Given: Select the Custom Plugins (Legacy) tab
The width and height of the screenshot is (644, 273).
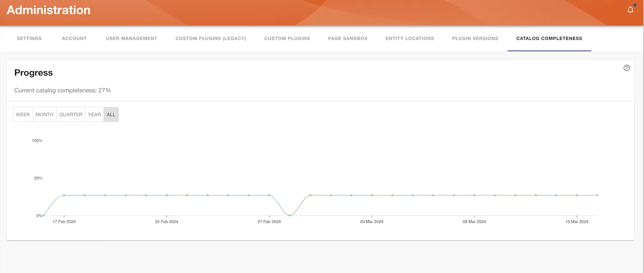Looking at the screenshot, I should (x=211, y=38).
